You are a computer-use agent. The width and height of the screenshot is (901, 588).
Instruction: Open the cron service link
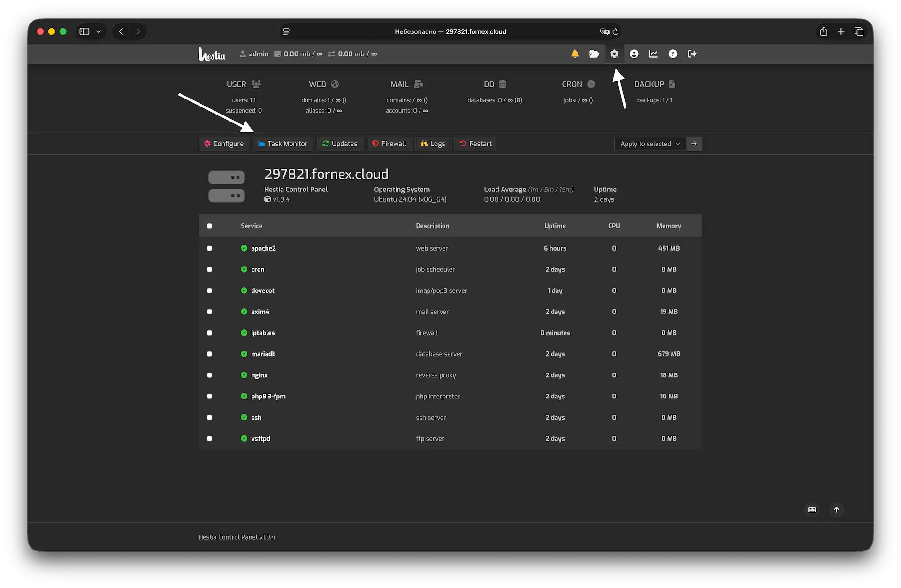pos(258,269)
